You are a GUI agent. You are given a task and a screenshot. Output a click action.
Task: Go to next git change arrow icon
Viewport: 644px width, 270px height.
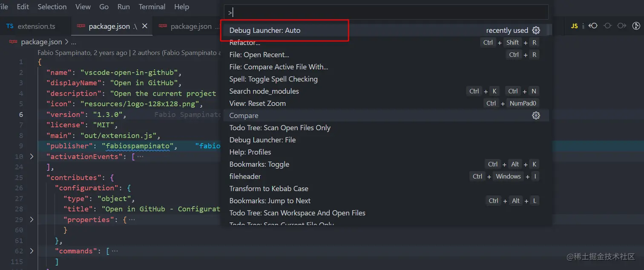tap(622, 26)
